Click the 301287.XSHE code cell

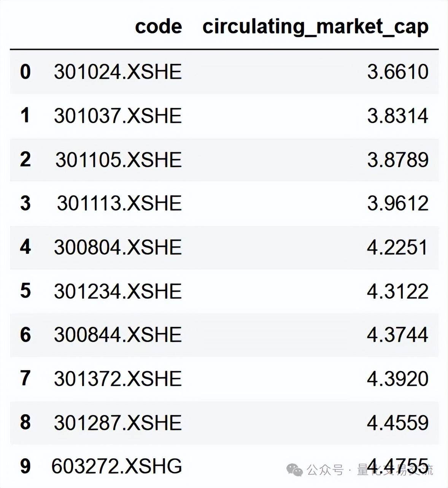118,423
